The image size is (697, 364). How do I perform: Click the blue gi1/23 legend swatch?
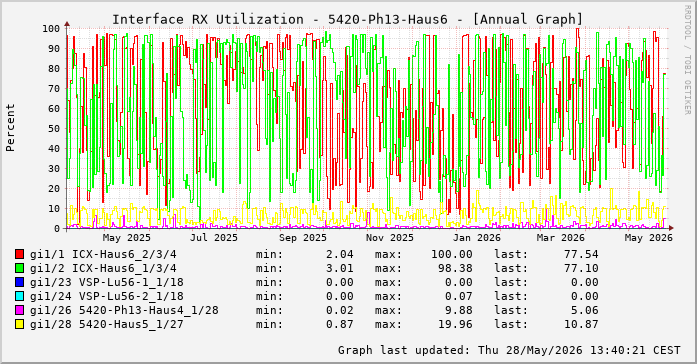19,282
